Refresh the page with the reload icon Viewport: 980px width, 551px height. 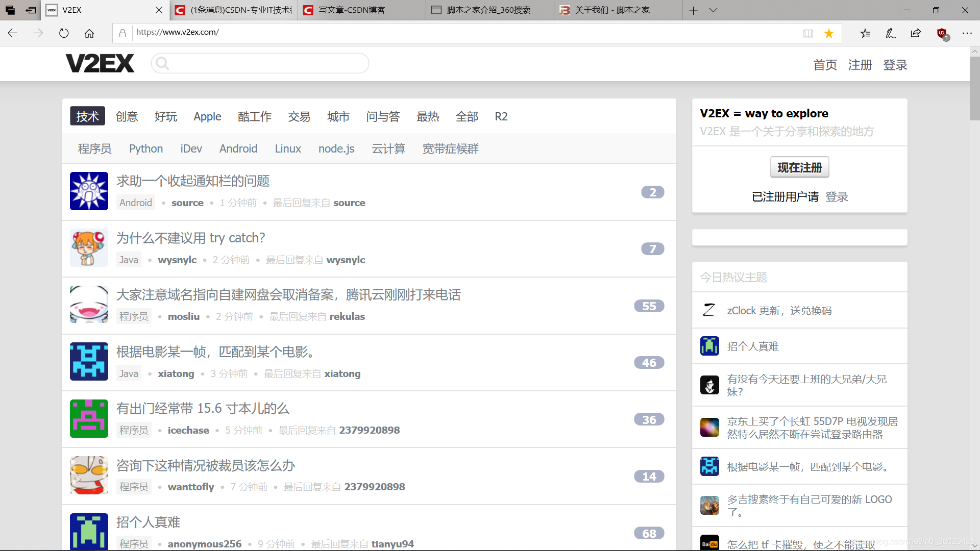[63, 33]
